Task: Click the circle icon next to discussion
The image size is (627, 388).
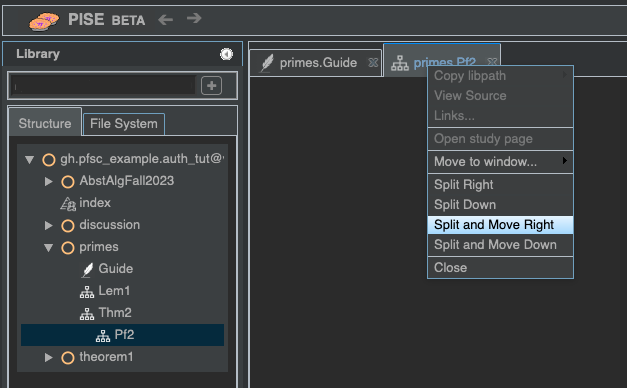Action: [x=68, y=226]
